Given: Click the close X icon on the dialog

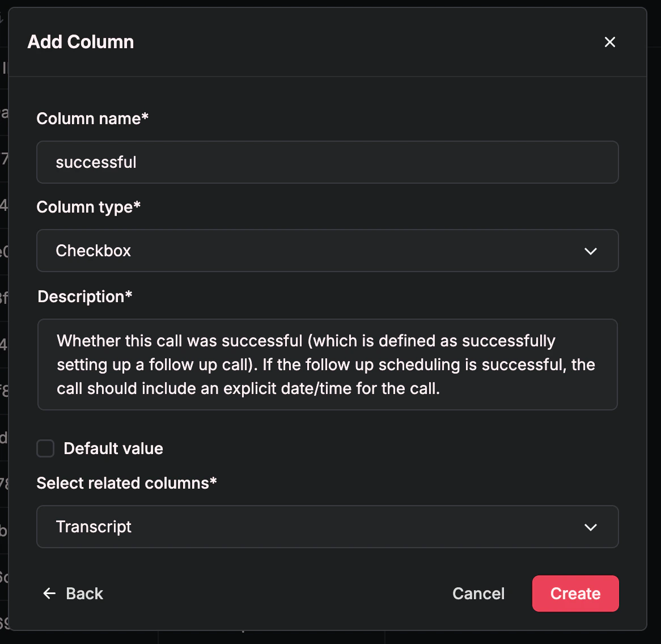Looking at the screenshot, I should 609,42.
